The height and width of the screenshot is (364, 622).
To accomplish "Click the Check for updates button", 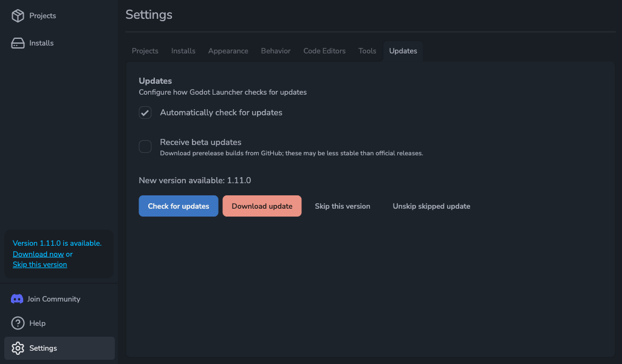I will pos(179,206).
